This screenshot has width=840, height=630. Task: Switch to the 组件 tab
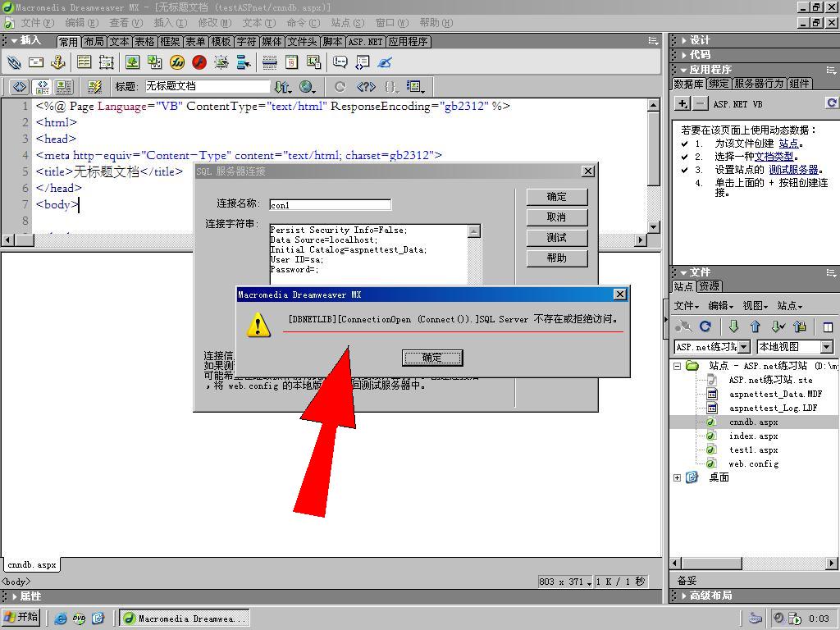pyautogui.click(x=799, y=84)
